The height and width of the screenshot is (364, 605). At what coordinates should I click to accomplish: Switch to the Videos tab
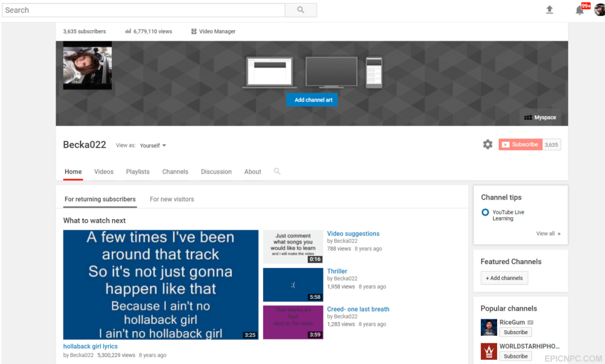pyautogui.click(x=104, y=172)
